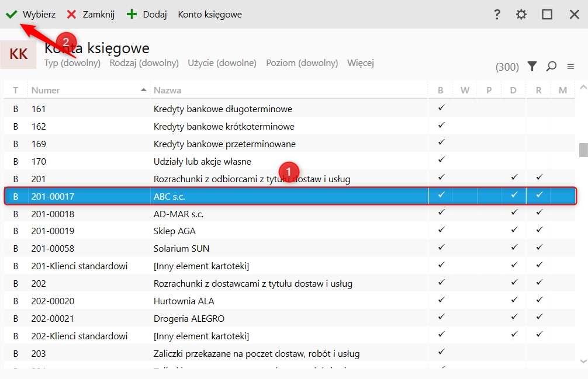Click the filter funnel icon
The image size is (588, 379).
(x=532, y=67)
